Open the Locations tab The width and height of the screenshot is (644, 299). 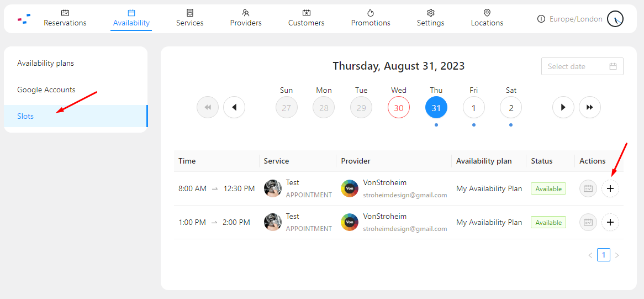point(487,18)
